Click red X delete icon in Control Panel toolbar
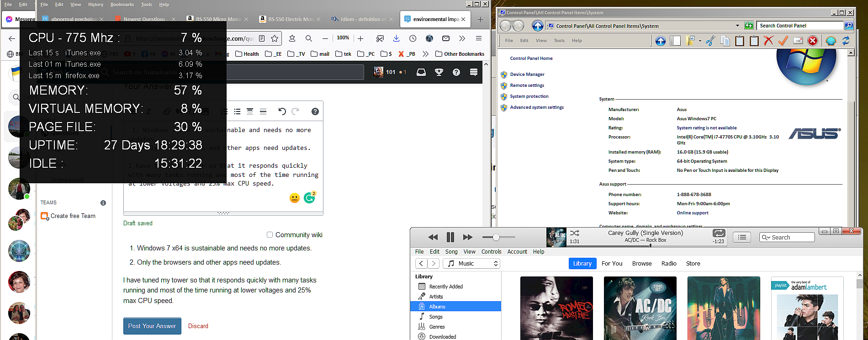Image resolution: width=868 pixels, height=340 pixels. click(768, 41)
